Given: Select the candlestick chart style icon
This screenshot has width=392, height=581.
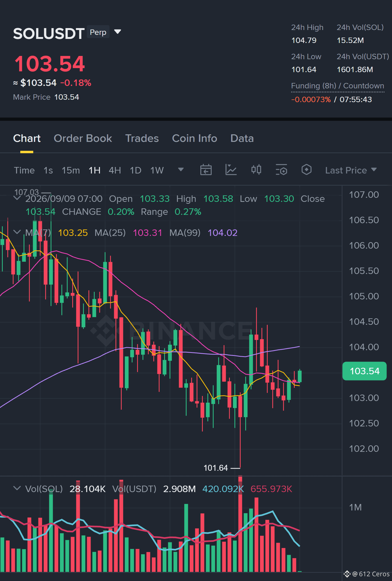Looking at the screenshot, I should pyautogui.click(x=256, y=170).
